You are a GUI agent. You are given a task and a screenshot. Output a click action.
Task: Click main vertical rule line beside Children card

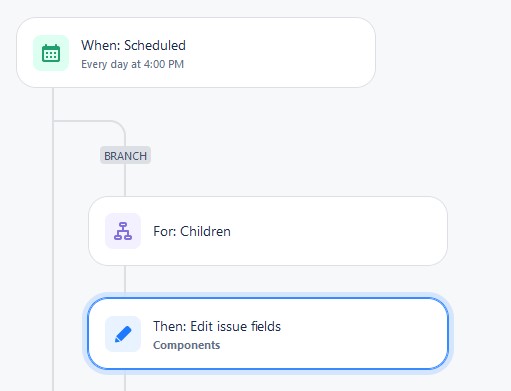[53, 231]
